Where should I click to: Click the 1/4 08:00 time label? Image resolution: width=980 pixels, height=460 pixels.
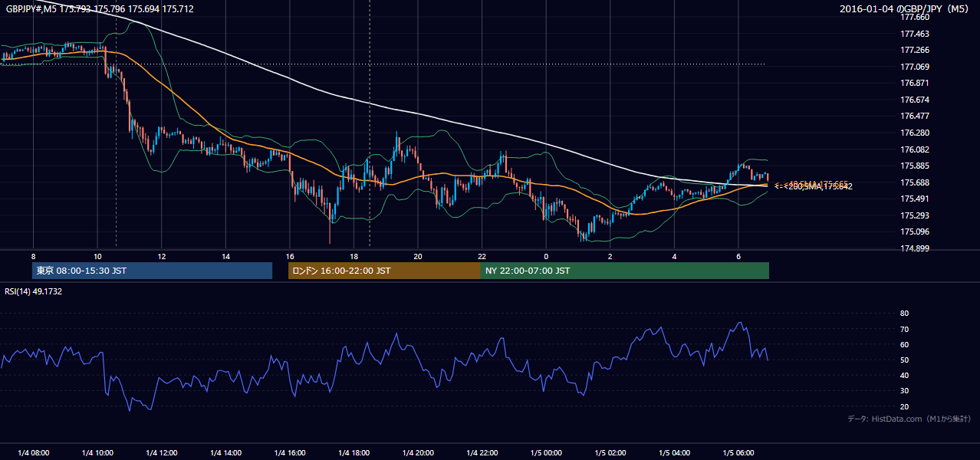[x=33, y=452]
